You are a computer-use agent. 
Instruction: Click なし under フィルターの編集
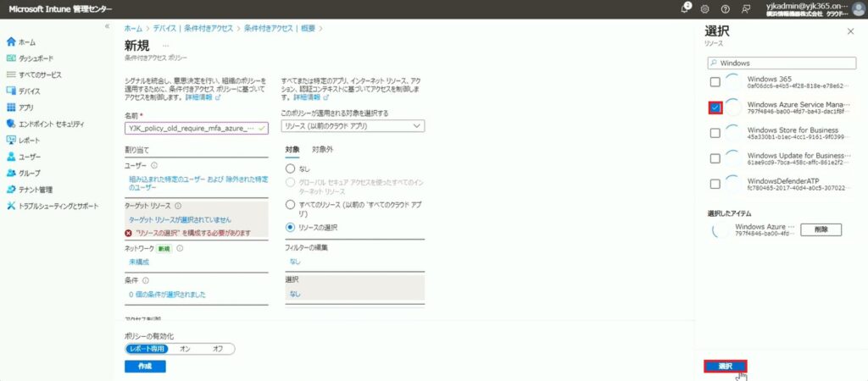coord(295,262)
